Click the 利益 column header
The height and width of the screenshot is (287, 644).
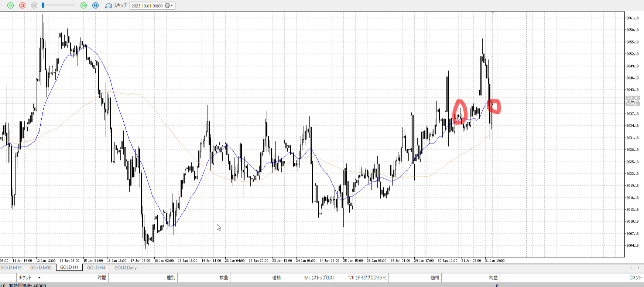(x=493, y=278)
